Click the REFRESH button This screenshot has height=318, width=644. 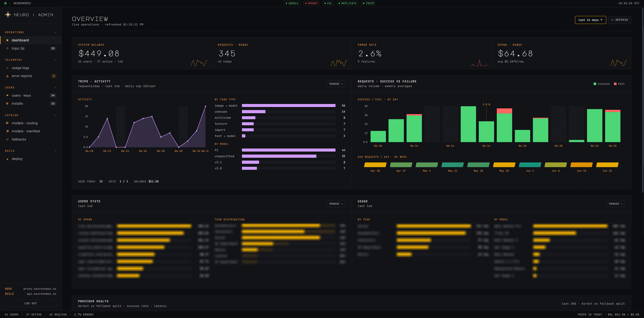619,20
